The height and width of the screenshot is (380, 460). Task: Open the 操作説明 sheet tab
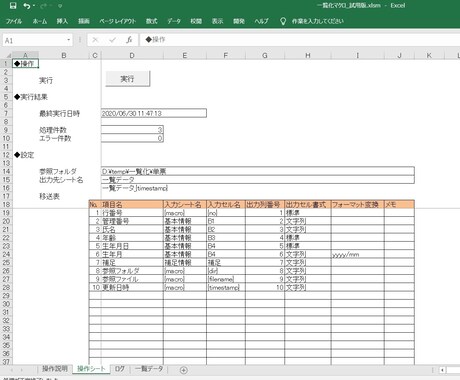click(x=55, y=369)
